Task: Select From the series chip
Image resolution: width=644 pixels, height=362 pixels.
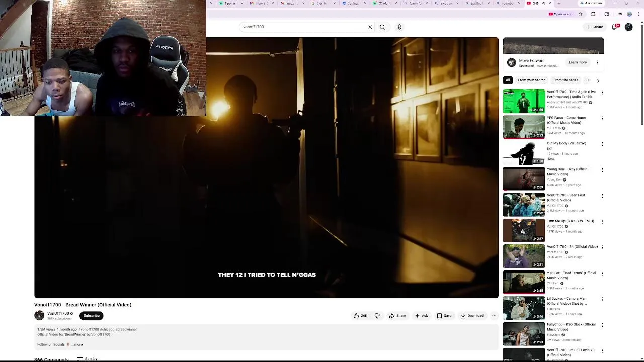Action: pyautogui.click(x=566, y=80)
